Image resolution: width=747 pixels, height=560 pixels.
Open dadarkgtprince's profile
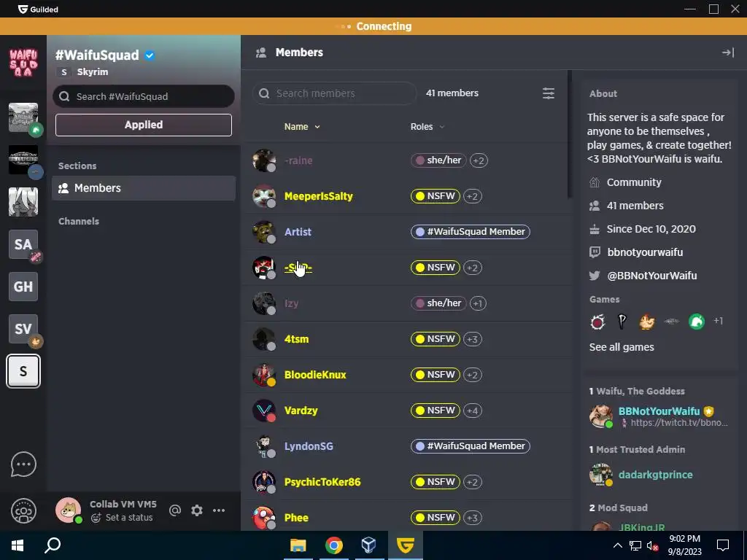point(655,475)
